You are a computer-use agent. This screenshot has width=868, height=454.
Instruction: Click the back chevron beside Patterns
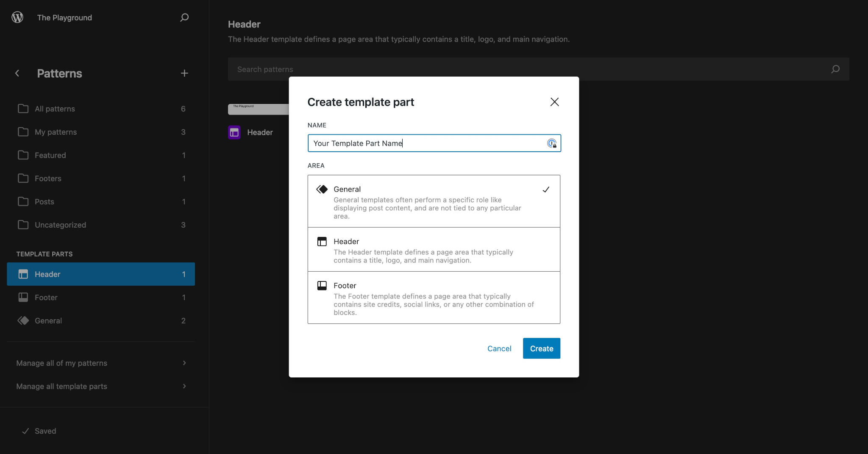tap(17, 73)
